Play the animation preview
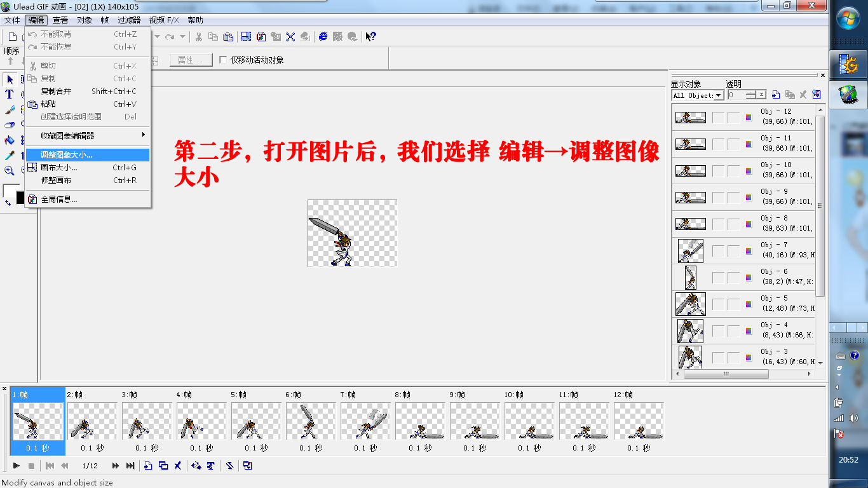 point(17,466)
